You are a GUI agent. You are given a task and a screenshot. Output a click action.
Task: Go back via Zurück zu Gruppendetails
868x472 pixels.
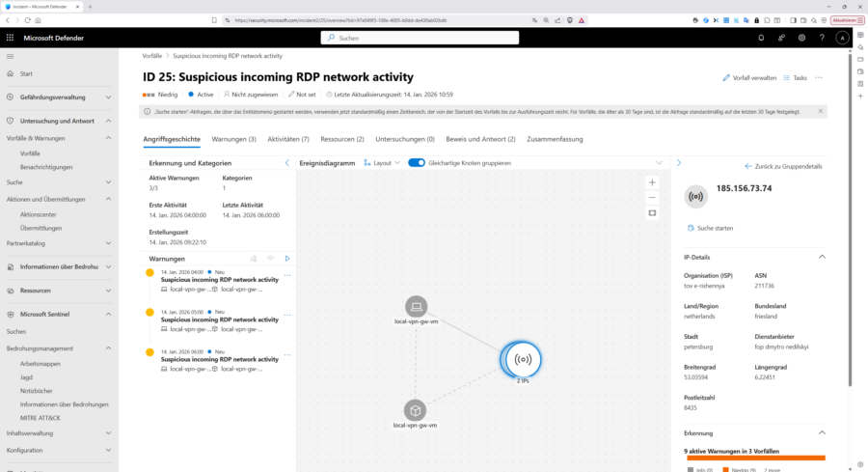pos(783,166)
